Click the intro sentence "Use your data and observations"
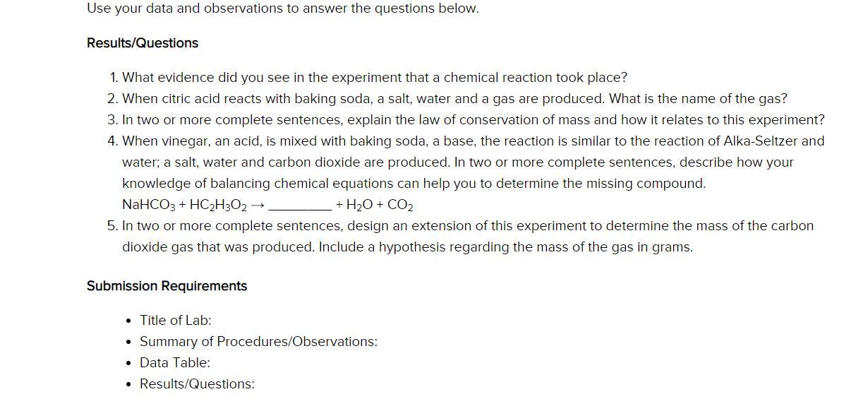The height and width of the screenshot is (416, 868). 282,8
